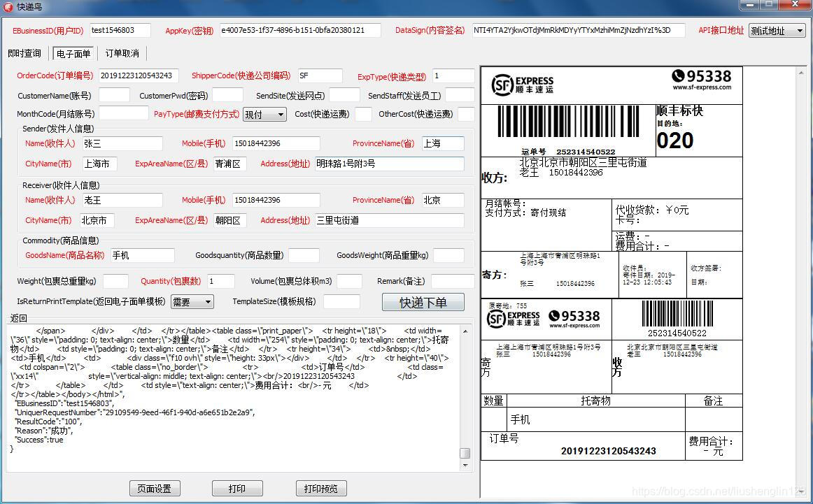Click the 快递下单 order submit button

(x=423, y=301)
